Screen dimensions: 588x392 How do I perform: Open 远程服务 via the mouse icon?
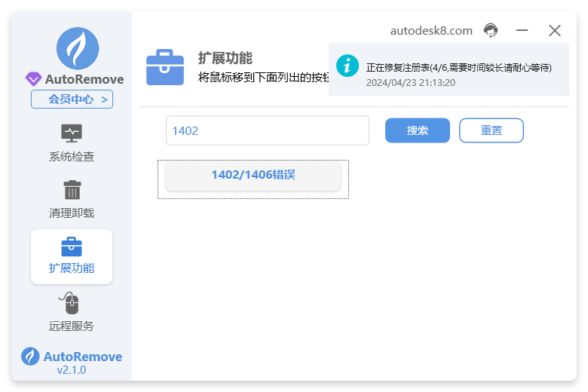tap(72, 304)
